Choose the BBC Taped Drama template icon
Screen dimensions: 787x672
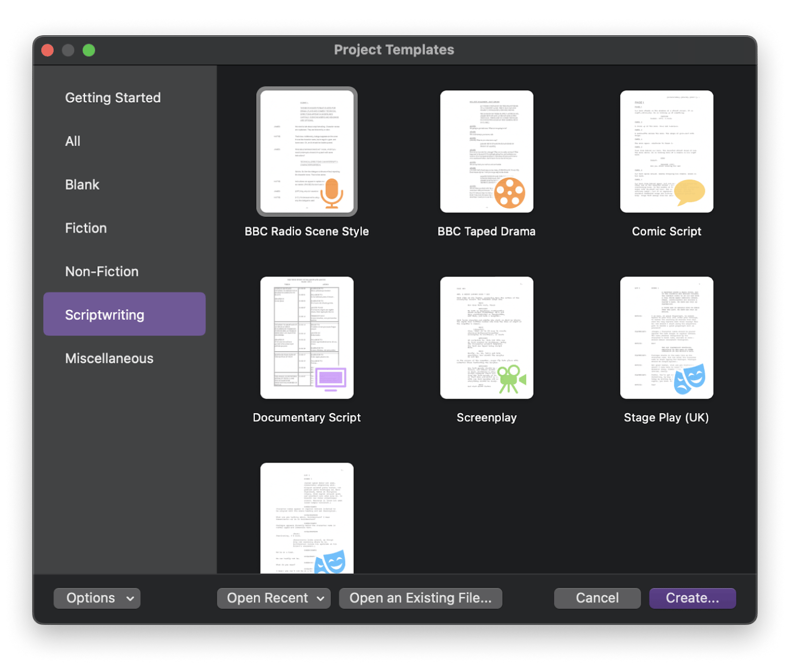(486, 151)
